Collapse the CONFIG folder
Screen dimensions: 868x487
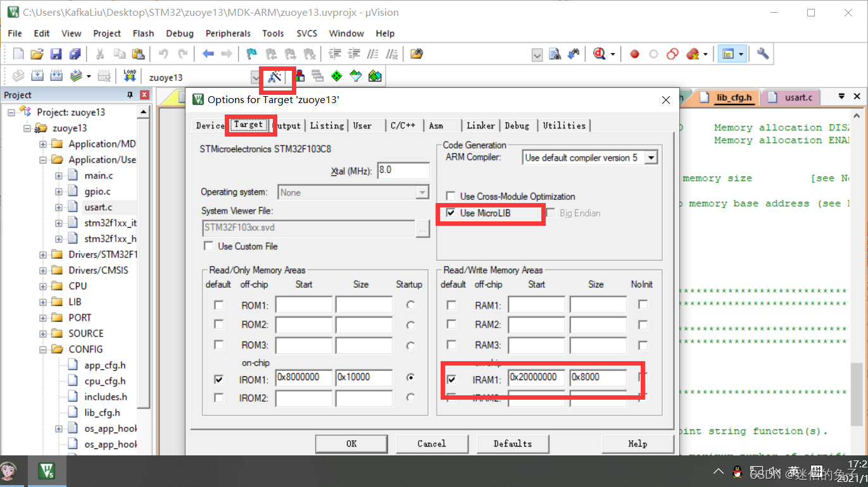tap(43, 349)
